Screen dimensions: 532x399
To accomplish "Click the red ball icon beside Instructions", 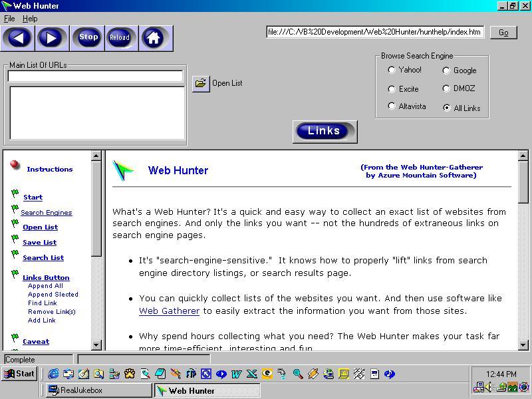I will pyautogui.click(x=15, y=165).
